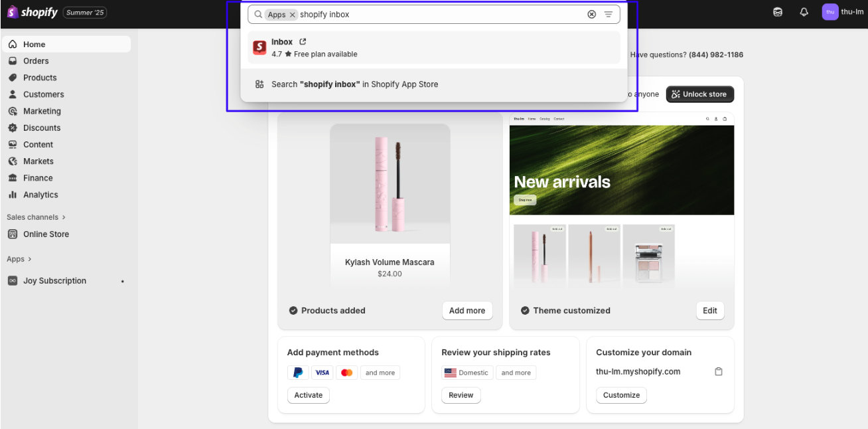Image resolution: width=868 pixels, height=429 pixels.
Task: Open thu-lm account menu
Action: click(843, 12)
